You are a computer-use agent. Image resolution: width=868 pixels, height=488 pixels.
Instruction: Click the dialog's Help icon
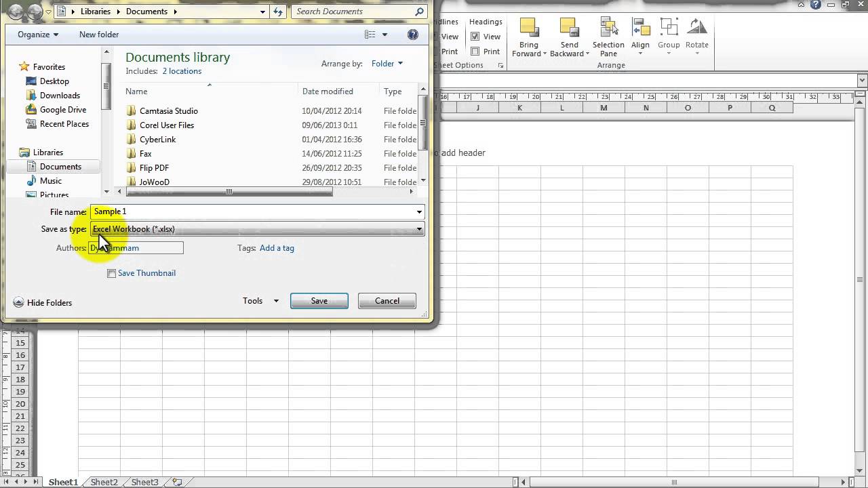pos(413,35)
